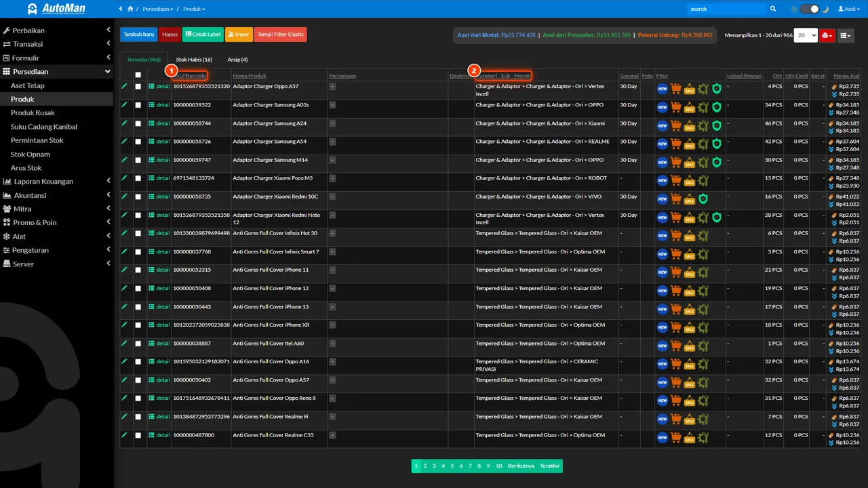The height and width of the screenshot is (488, 868).
Task: Check the box for Anti Gores Full Cover Infinix Smart 7
Action: coord(138,251)
